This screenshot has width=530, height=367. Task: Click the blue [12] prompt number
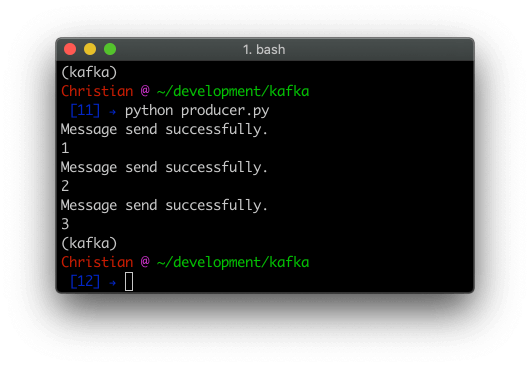85,281
